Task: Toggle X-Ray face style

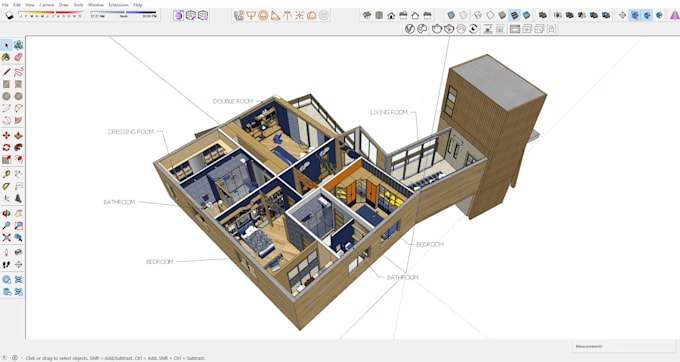Action: (x=451, y=15)
